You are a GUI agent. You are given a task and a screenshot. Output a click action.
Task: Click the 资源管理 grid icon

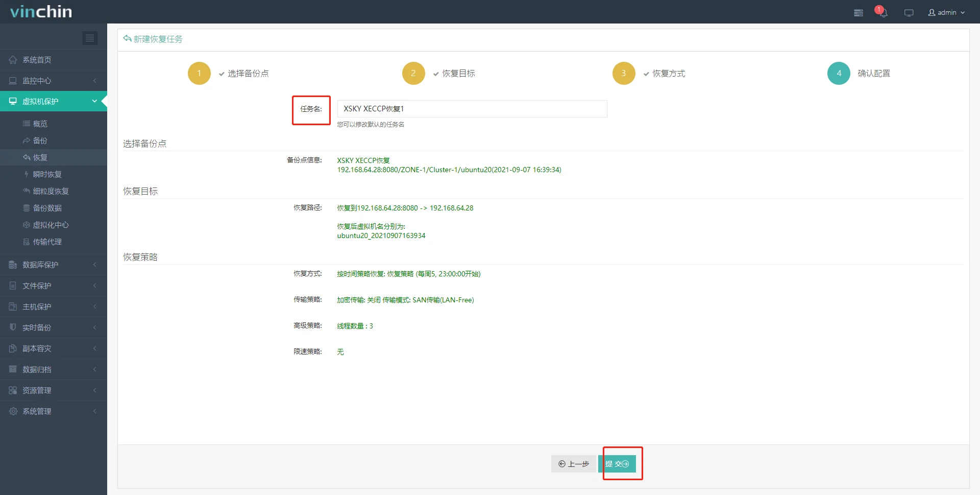tap(13, 390)
